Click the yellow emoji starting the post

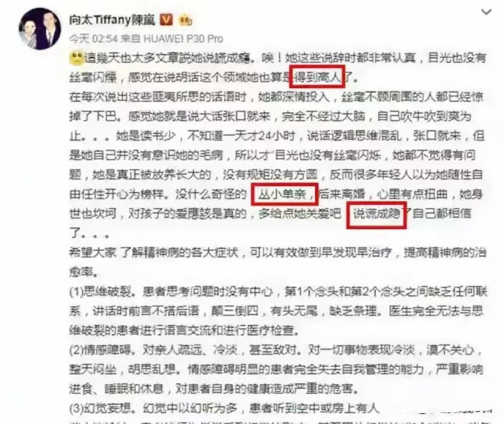[76, 58]
